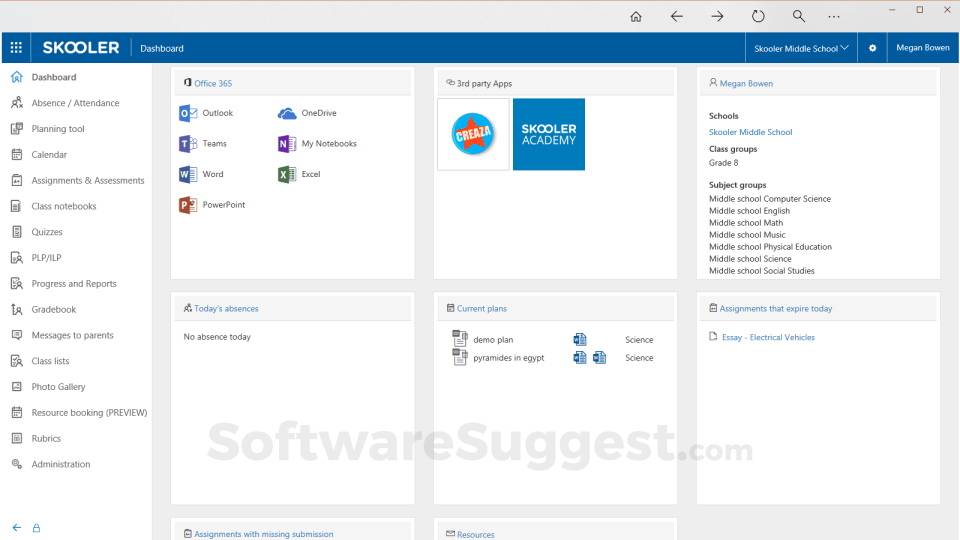
Task: Open the Outlook app
Action: 206,113
